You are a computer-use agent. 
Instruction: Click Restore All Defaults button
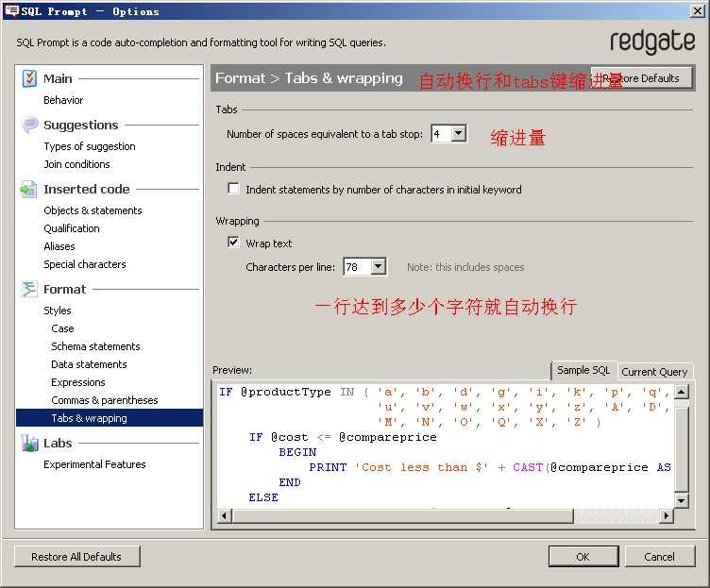(x=76, y=556)
